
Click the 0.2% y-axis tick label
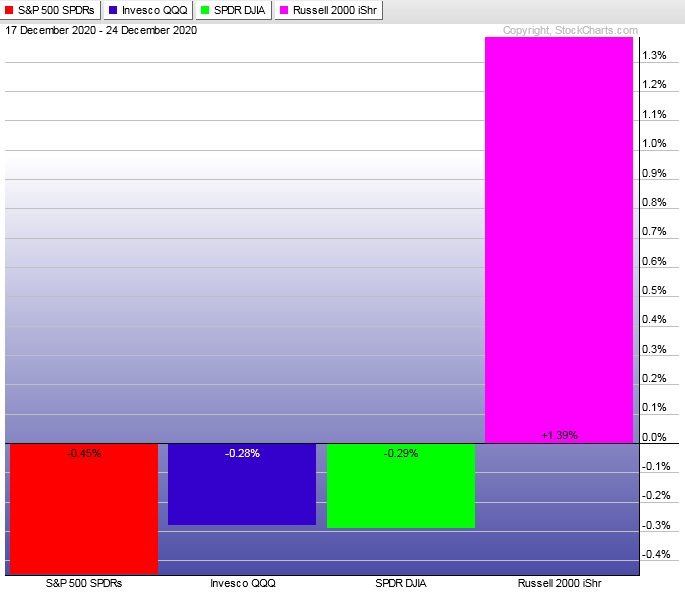pyautogui.click(x=654, y=378)
